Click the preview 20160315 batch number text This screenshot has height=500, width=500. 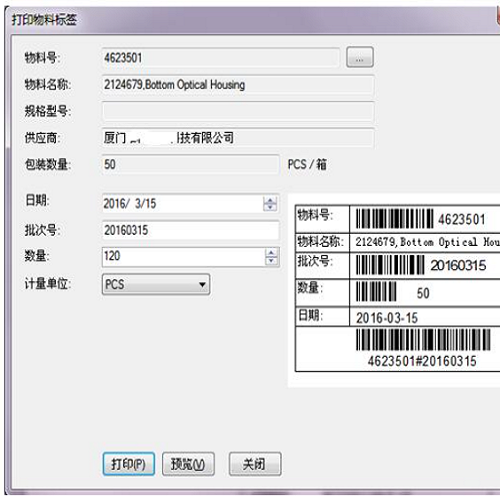pos(458,266)
